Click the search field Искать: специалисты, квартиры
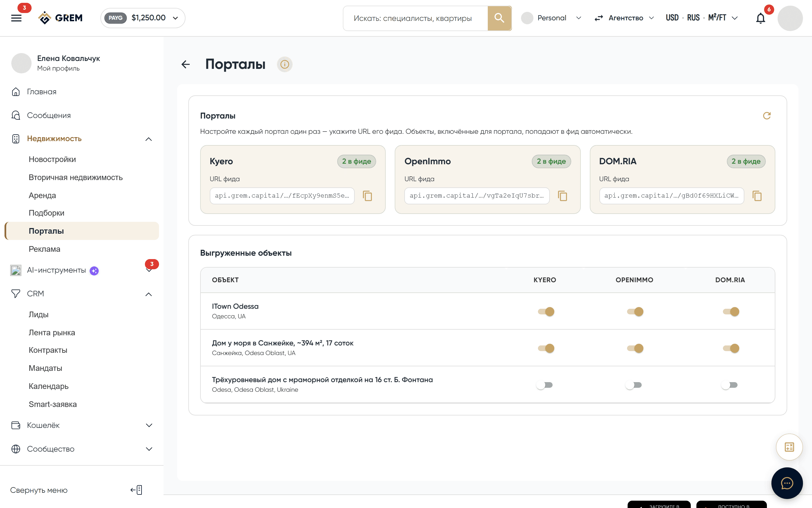 coord(415,18)
